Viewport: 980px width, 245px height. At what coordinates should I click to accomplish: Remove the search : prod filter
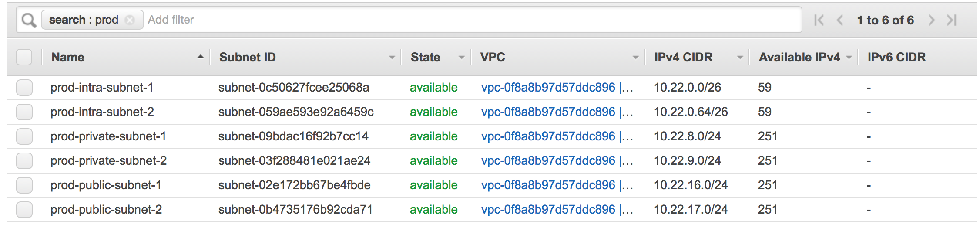click(130, 20)
